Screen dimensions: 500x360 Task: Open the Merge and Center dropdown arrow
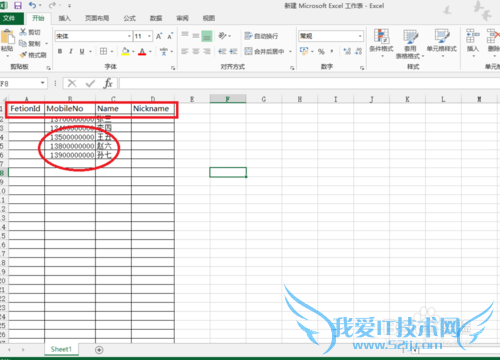[x=290, y=51]
